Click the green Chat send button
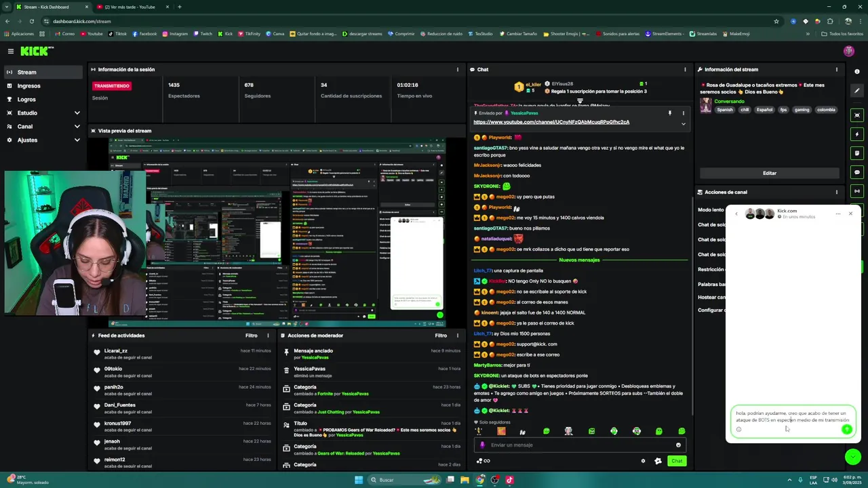Viewport: 868px width, 488px height. tap(677, 461)
